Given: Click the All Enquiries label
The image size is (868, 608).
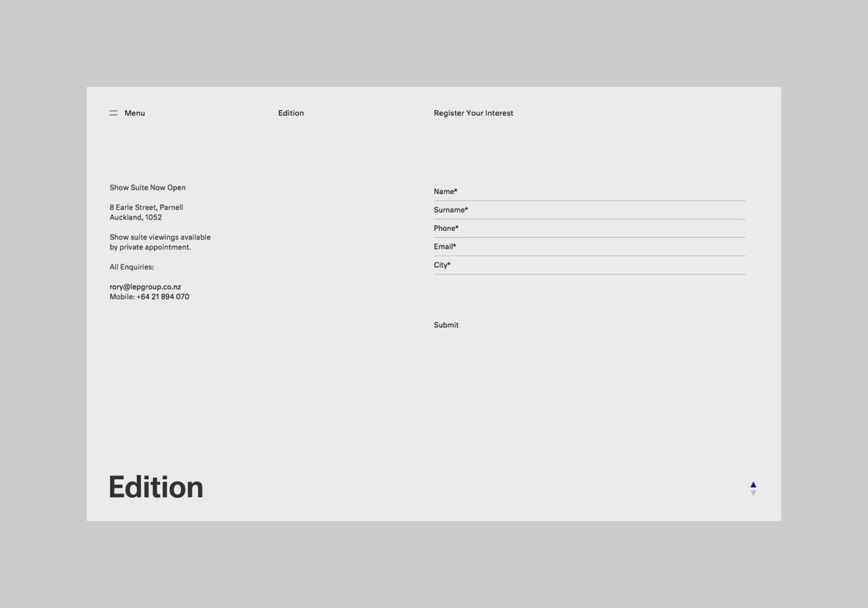Looking at the screenshot, I should [x=132, y=267].
